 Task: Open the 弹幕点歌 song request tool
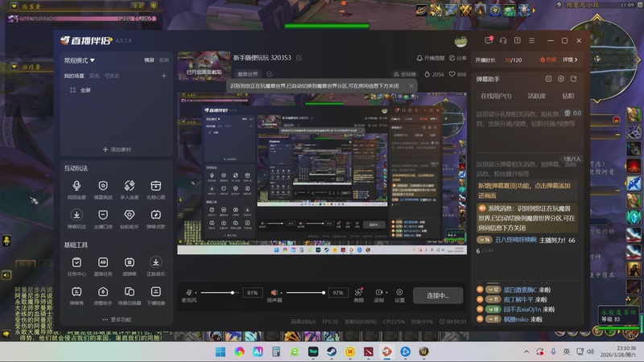click(x=155, y=219)
